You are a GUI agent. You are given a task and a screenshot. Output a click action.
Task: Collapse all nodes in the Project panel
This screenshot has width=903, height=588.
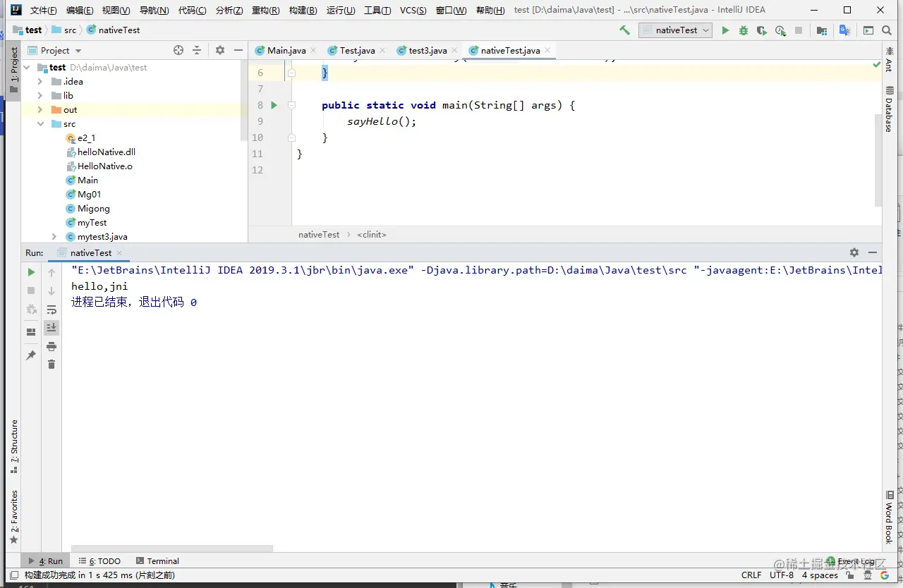(x=197, y=50)
